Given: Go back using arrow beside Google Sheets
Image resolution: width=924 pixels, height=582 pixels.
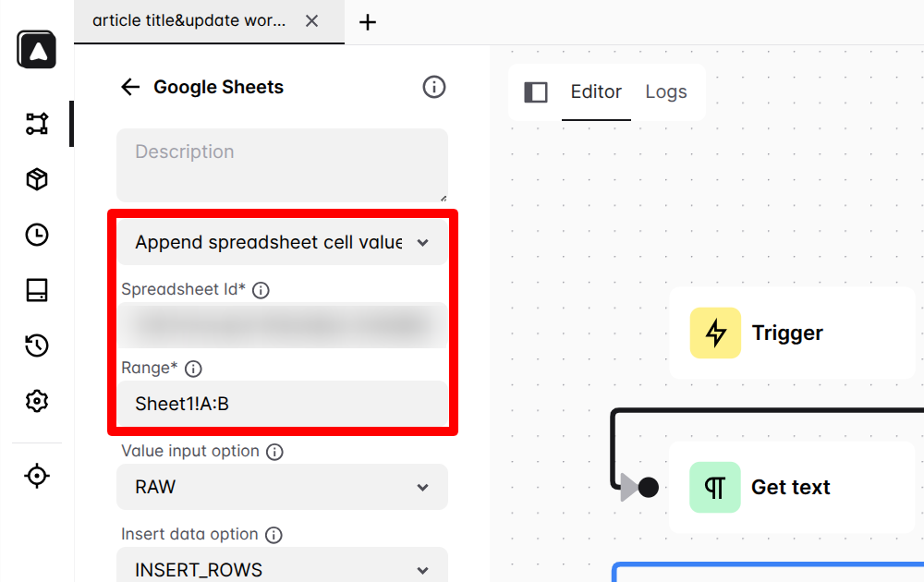Looking at the screenshot, I should [x=130, y=87].
